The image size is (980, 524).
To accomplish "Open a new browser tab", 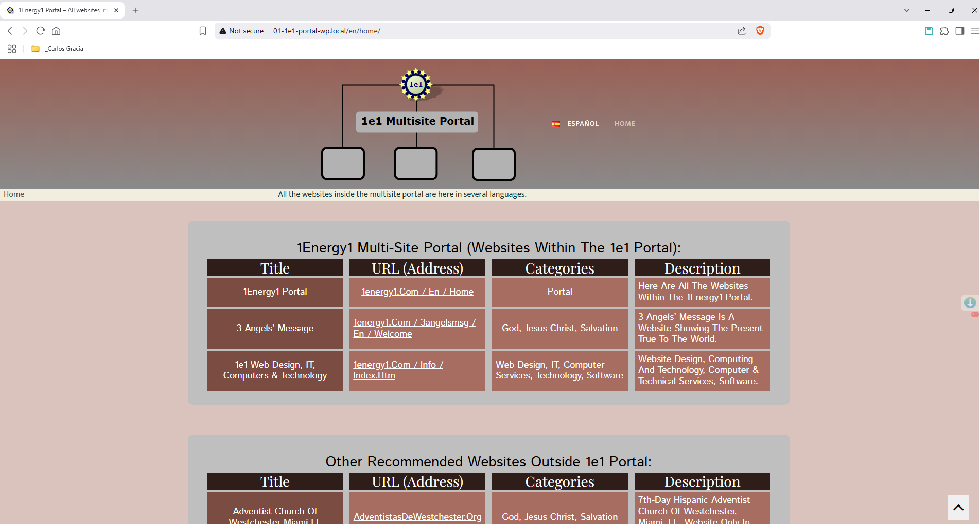I will tap(135, 10).
